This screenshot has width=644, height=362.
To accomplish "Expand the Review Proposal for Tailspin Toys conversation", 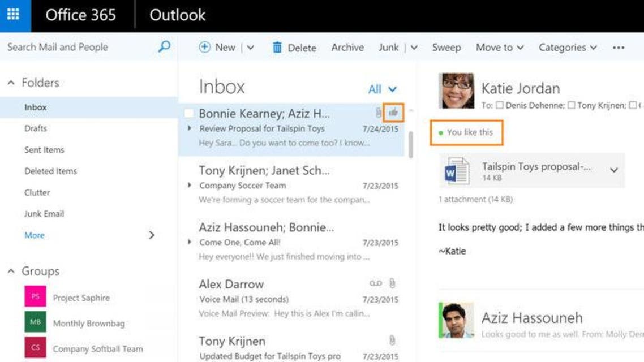I will coord(190,128).
